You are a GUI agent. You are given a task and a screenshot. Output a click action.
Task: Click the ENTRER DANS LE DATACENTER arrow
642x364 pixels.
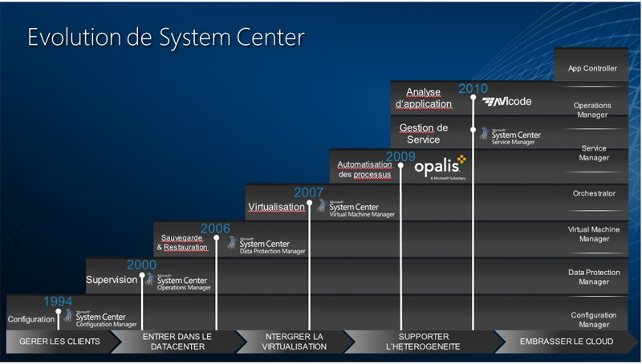(x=177, y=342)
